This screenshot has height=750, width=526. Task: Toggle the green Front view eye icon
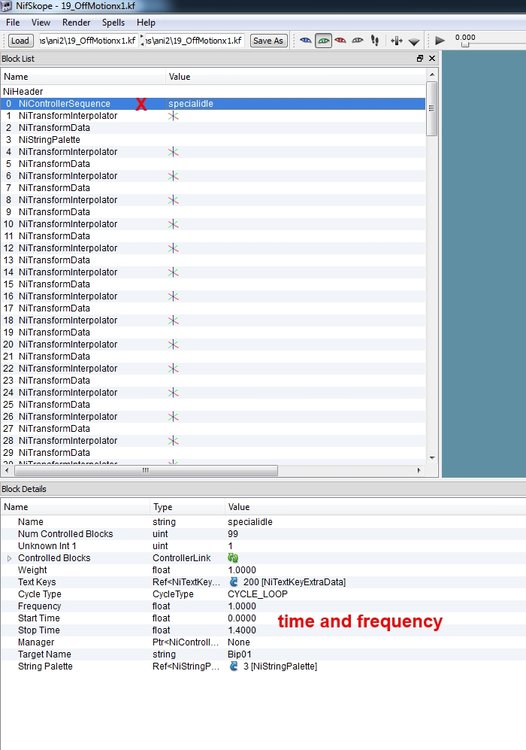[x=323, y=41]
